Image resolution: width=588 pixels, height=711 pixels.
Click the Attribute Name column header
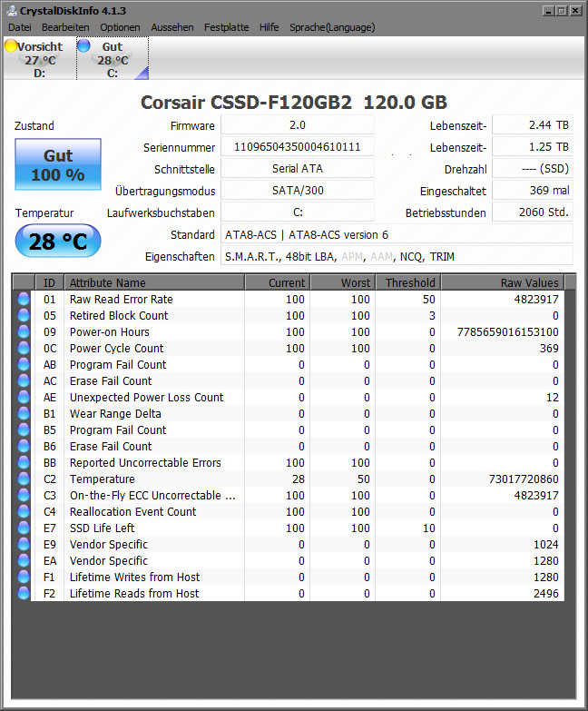(x=154, y=283)
